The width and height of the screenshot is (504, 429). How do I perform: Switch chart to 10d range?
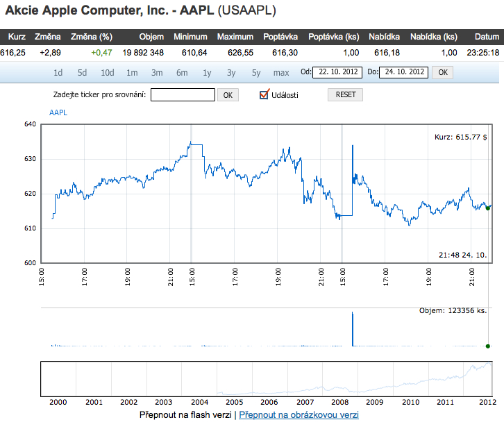pyautogui.click(x=108, y=73)
